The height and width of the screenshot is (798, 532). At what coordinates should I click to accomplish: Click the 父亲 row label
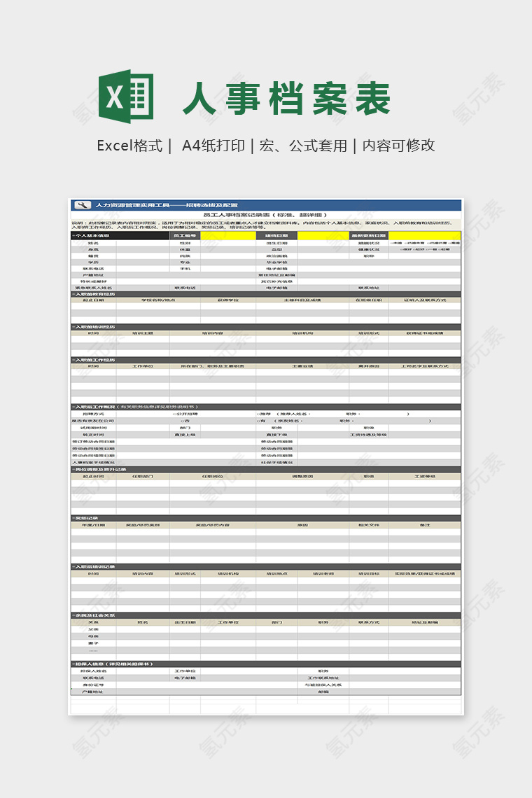click(94, 629)
